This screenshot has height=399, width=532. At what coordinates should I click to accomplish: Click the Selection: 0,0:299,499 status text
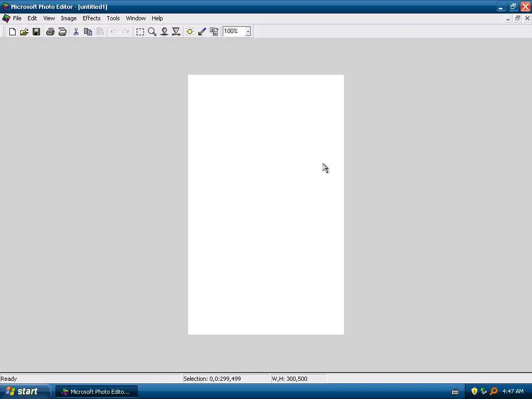click(x=212, y=379)
